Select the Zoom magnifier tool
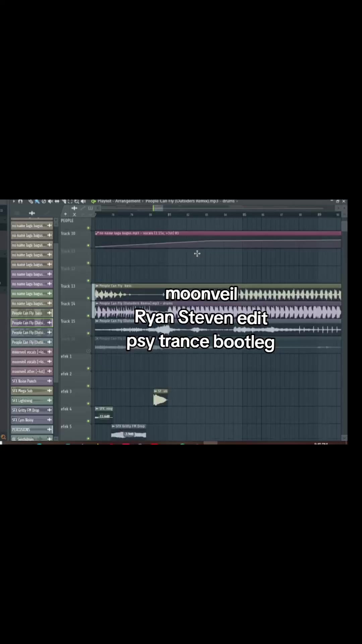This screenshot has width=362, height=644. tap(77, 201)
